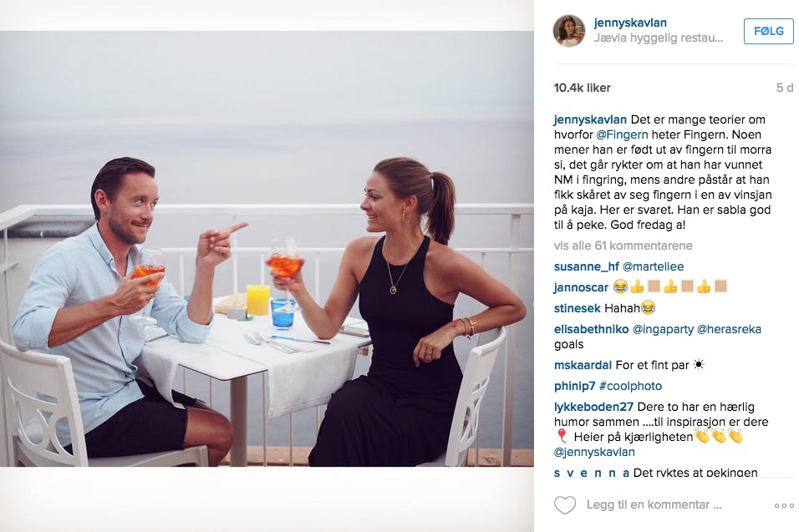Viewport: 799px width, 532px height.
Task: Open the three-dot more options menu
Action: pos(784,505)
